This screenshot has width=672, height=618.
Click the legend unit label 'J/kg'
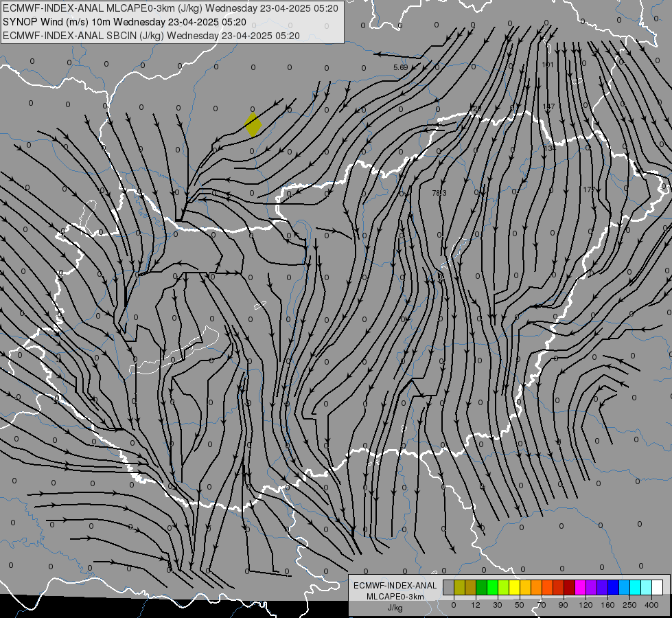click(395, 608)
